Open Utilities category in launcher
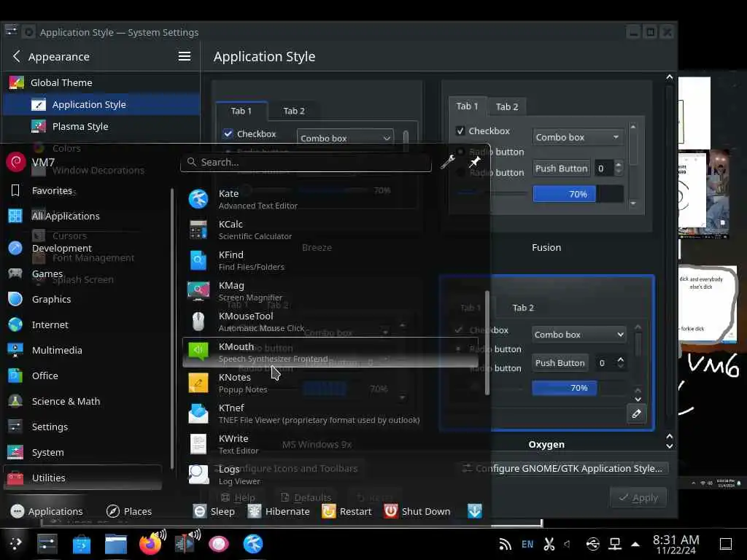 (83, 478)
